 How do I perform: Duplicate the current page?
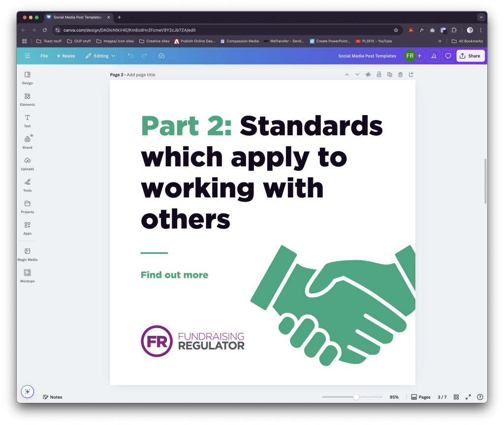[389, 74]
